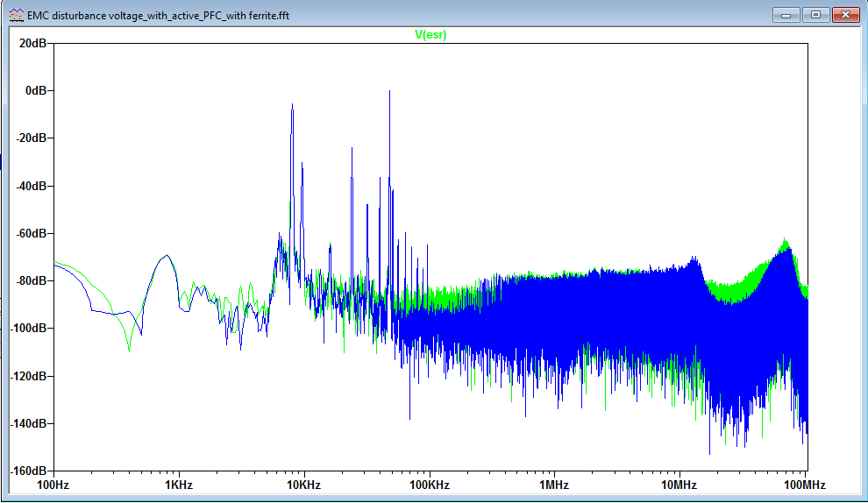Click the 10KHz frequency axis label
This screenshot has height=503, width=868.
coord(304,485)
